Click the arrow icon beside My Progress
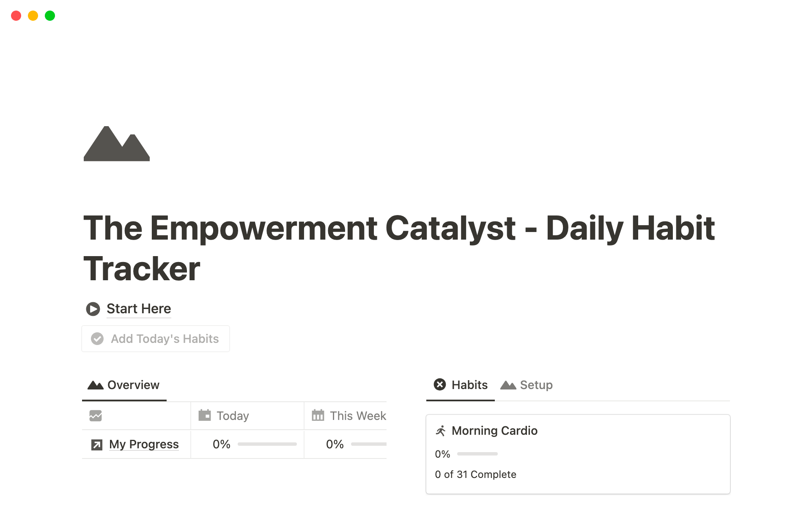 (x=97, y=444)
